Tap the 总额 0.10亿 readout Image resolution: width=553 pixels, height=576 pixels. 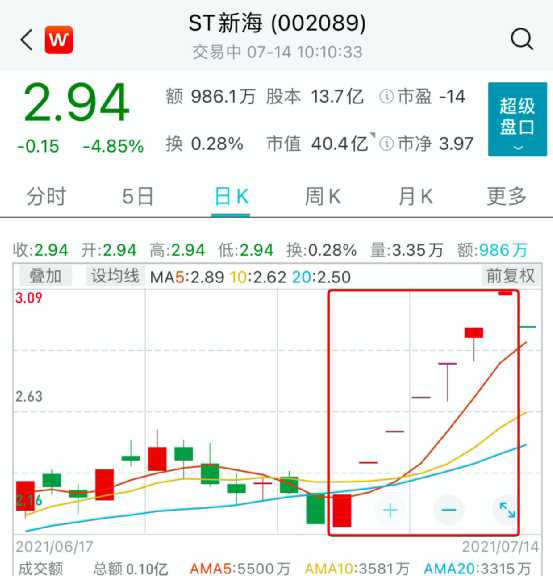click(x=130, y=569)
